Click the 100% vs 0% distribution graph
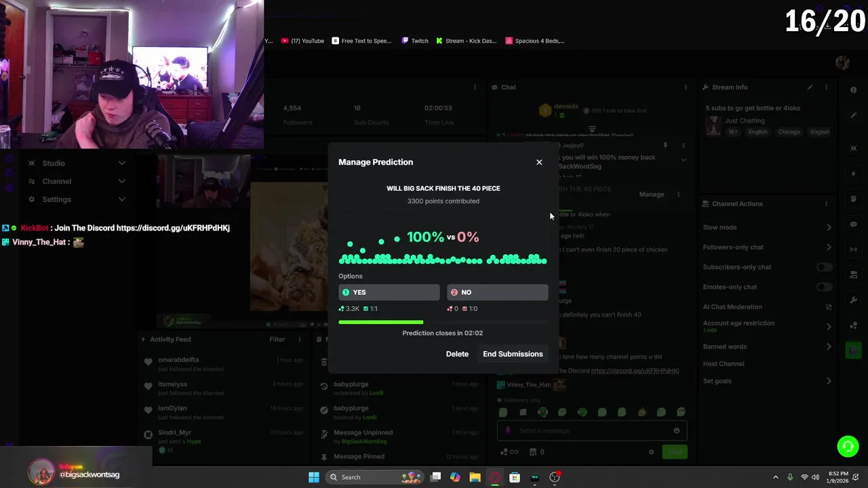868x488 pixels. pos(443,247)
